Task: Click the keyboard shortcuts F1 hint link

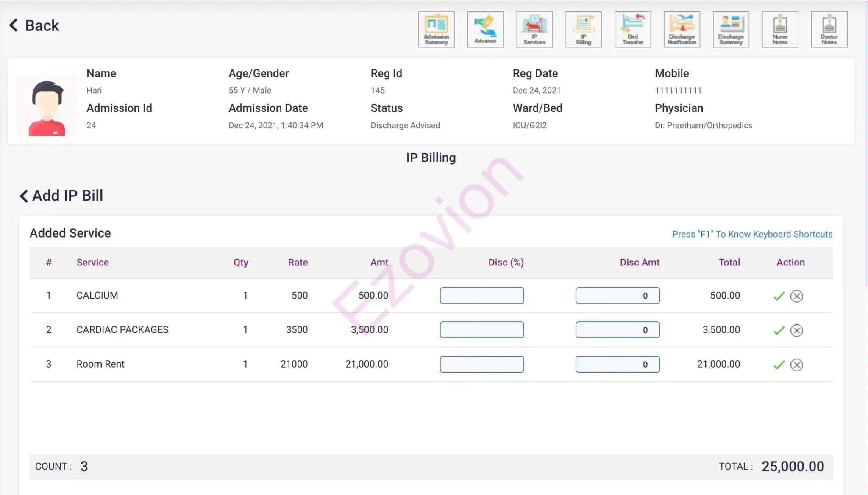Action: click(x=752, y=234)
